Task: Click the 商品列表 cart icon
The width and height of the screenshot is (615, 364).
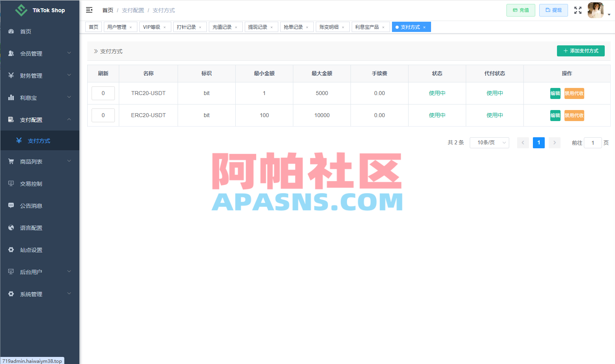Action: (11, 161)
